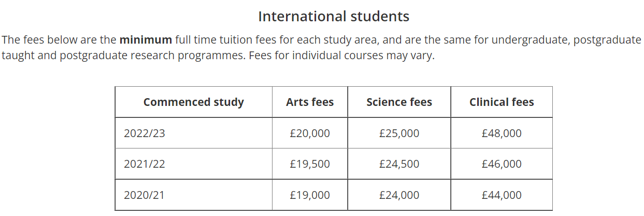Click the 2022/23 row label
Screen dimensions: 644x216
145,133
